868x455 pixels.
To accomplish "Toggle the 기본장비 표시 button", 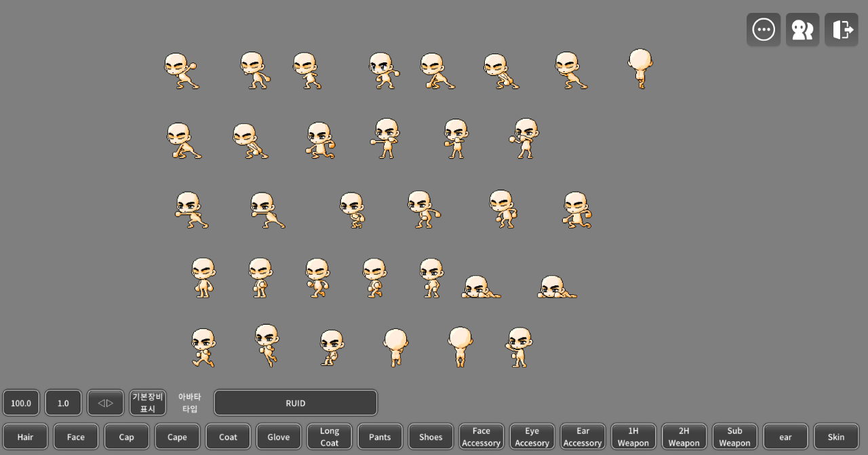I will pyautogui.click(x=148, y=403).
